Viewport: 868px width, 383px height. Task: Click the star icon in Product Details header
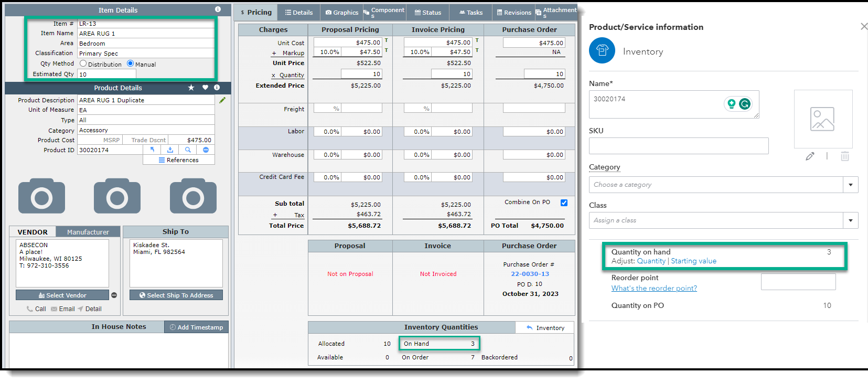coord(191,88)
